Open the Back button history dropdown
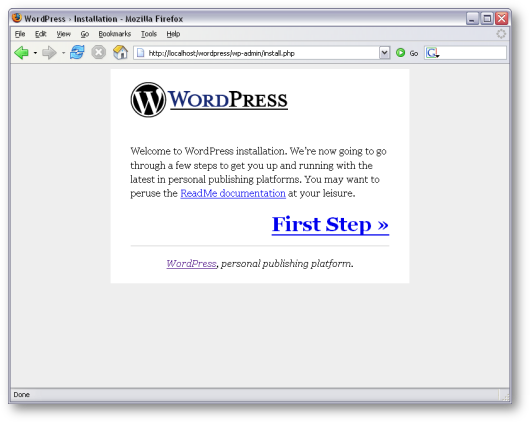This screenshot has height=422, width=530. tap(35, 53)
